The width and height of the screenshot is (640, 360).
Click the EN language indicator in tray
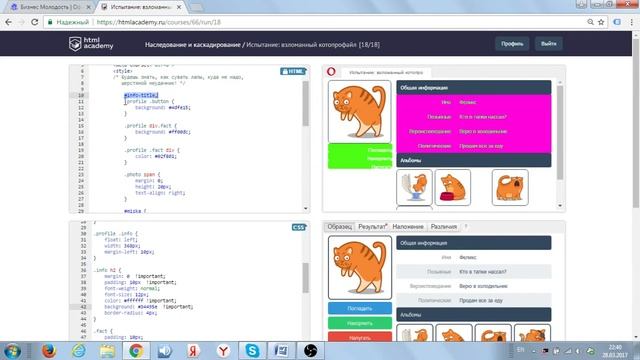[520, 350]
